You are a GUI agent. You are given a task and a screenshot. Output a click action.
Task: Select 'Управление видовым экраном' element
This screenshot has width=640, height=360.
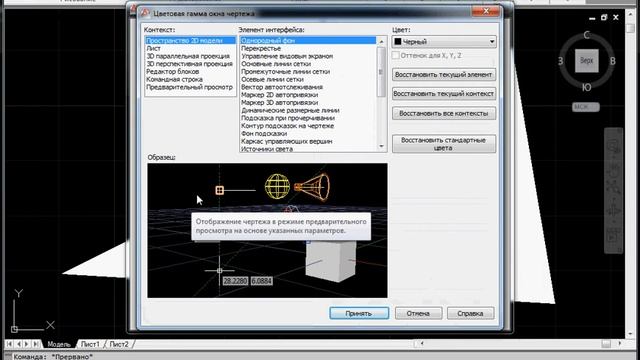point(287,56)
